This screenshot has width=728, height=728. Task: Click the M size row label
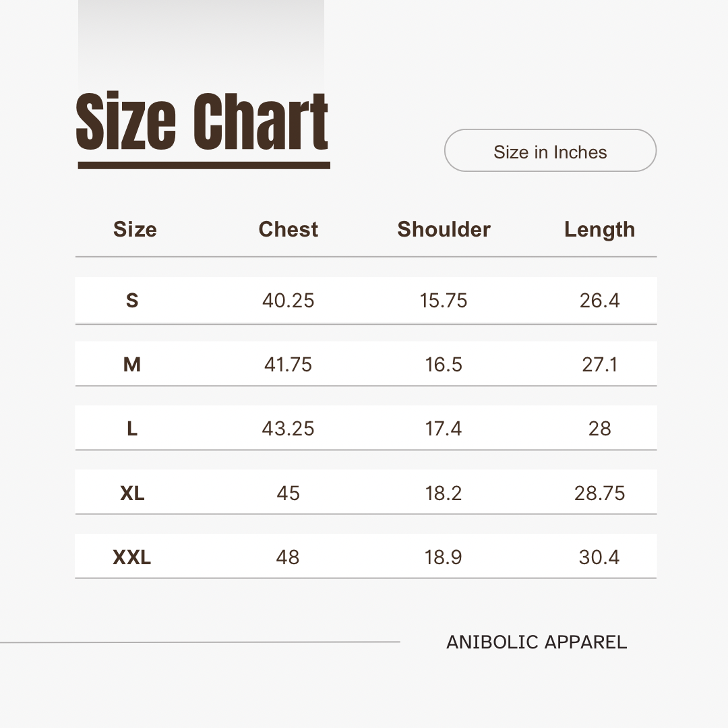coord(132,365)
